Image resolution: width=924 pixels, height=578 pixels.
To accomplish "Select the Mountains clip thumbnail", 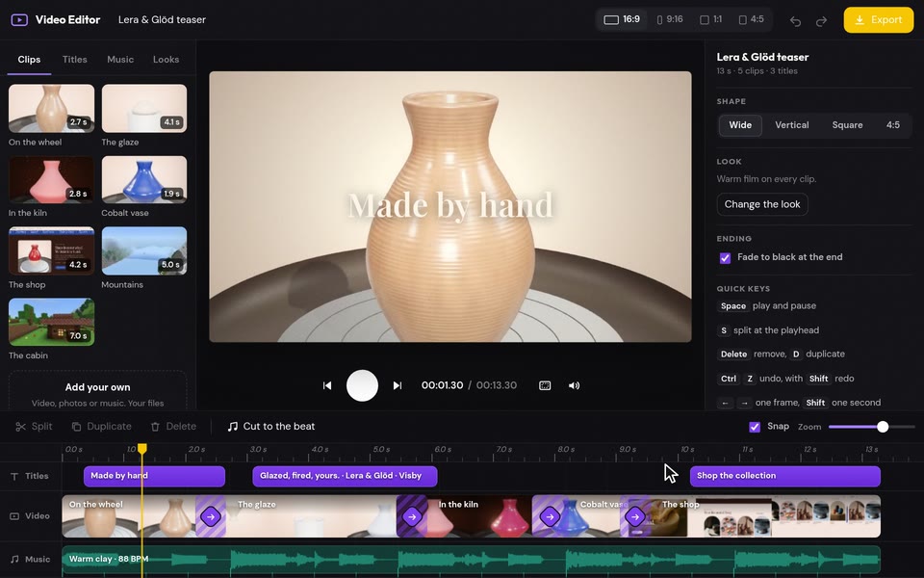I will click(x=144, y=250).
